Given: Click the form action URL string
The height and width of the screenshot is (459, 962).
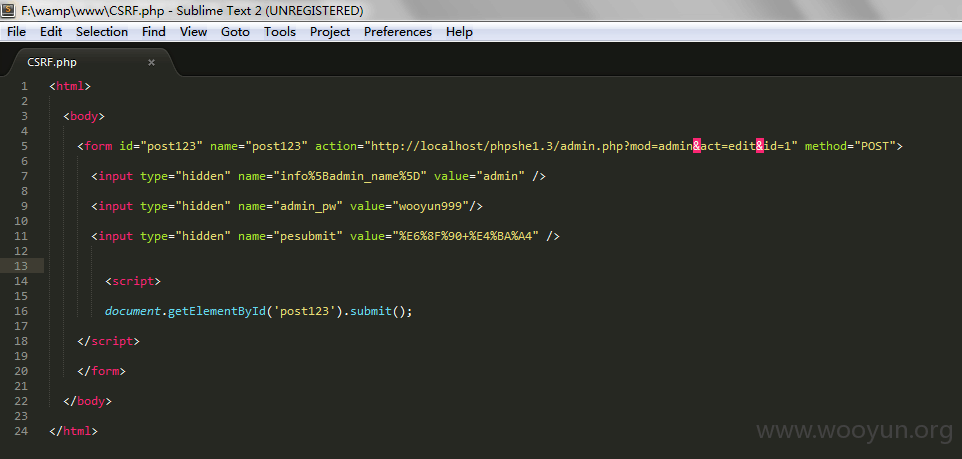Looking at the screenshot, I should coord(581,146).
